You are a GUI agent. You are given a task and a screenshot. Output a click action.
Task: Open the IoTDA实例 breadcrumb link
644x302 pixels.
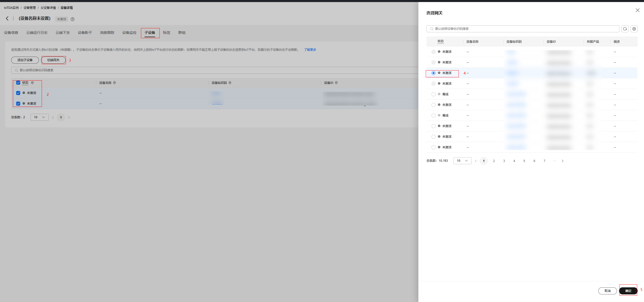pyautogui.click(x=11, y=8)
